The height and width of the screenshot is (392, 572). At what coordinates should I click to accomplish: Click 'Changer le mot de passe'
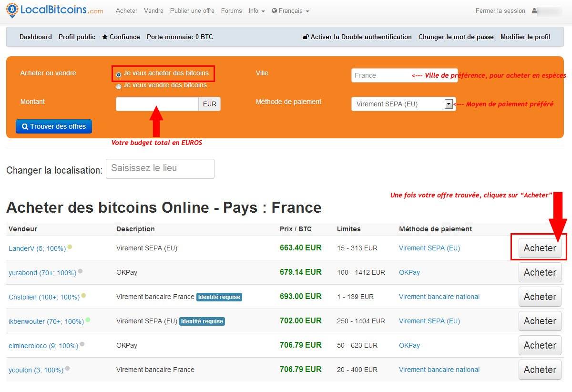[456, 37]
